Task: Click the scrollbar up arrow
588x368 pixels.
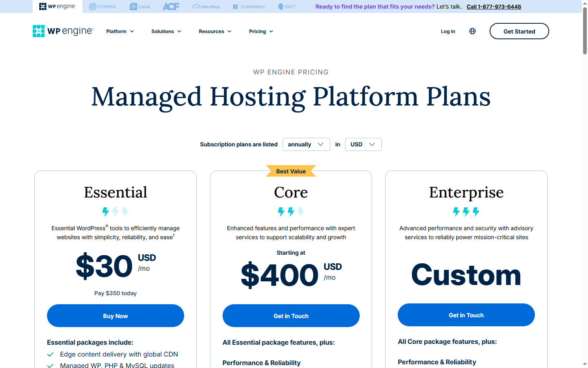Action: (585, 3)
